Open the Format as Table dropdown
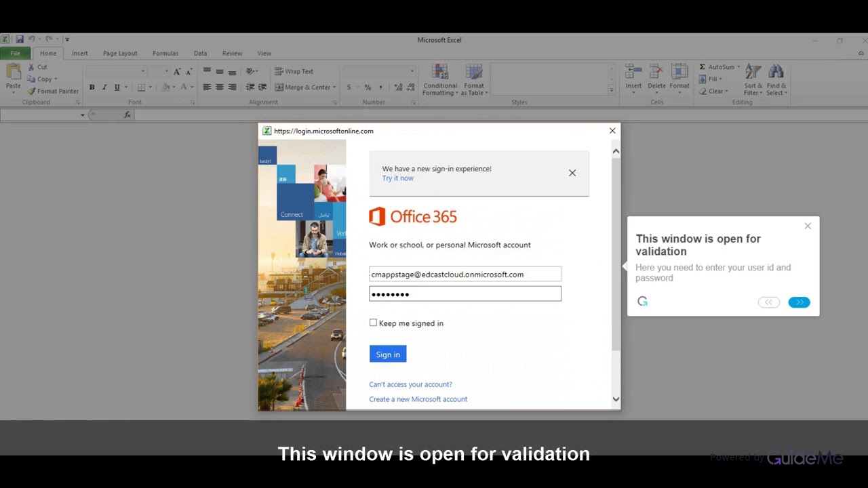Viewport: 868px width, 488px height. (474, 80)
